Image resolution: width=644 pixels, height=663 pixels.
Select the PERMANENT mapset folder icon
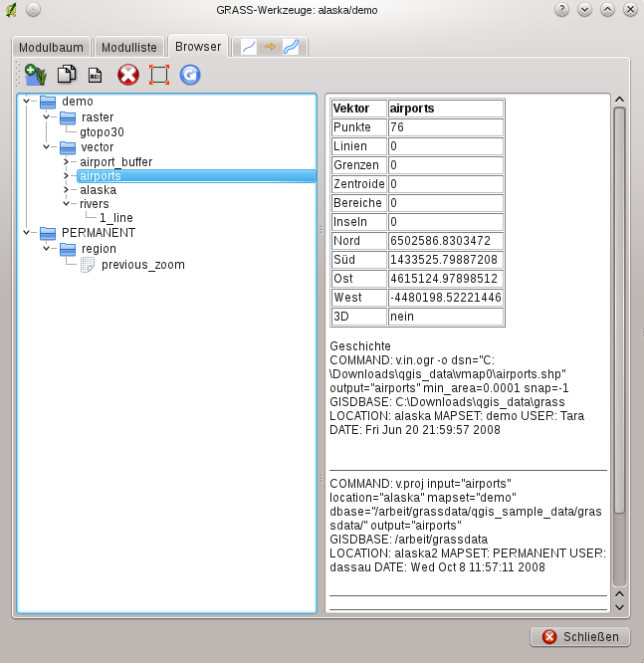[48, 233]
